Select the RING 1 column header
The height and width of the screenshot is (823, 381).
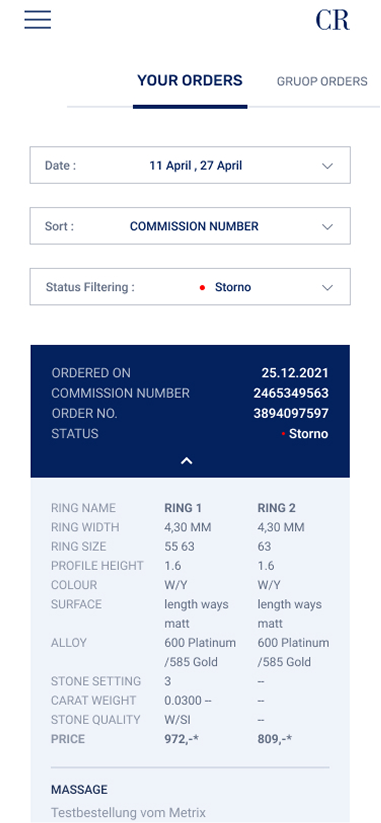pyautogui.click(x=183, y=508)
